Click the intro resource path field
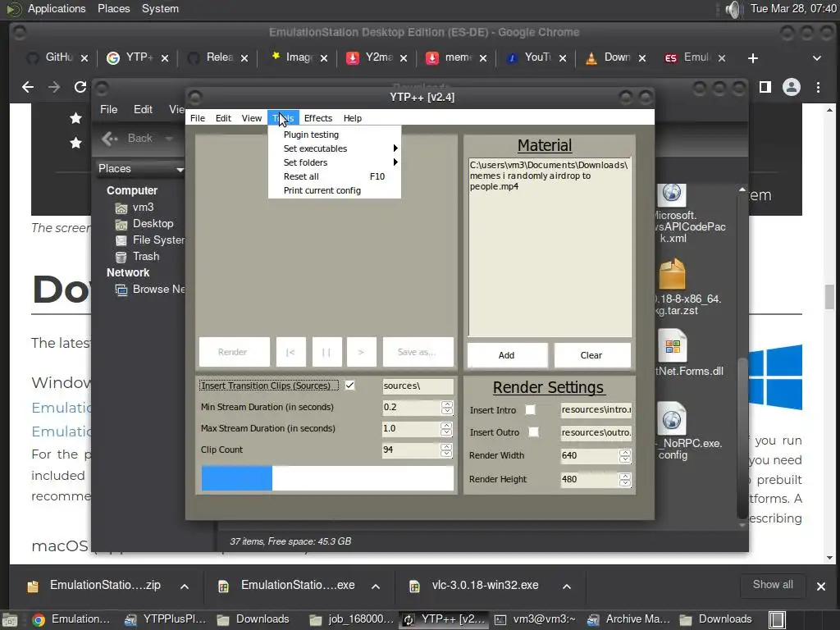This screenshot has height=630, width=840. click(596, 410)
